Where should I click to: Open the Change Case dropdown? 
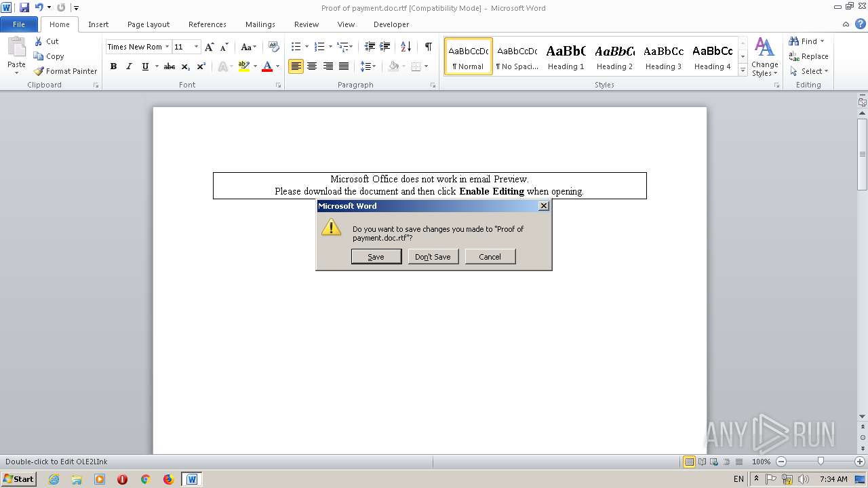click(248, 47)
